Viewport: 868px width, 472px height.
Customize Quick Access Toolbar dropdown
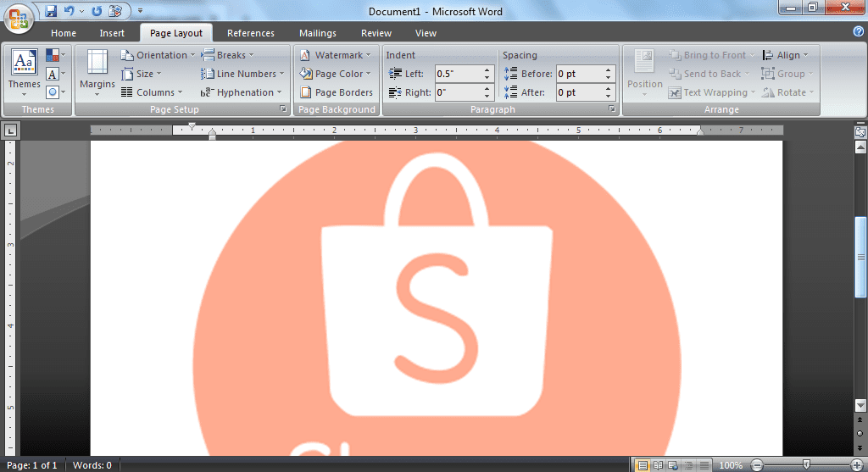click(140, 10)
